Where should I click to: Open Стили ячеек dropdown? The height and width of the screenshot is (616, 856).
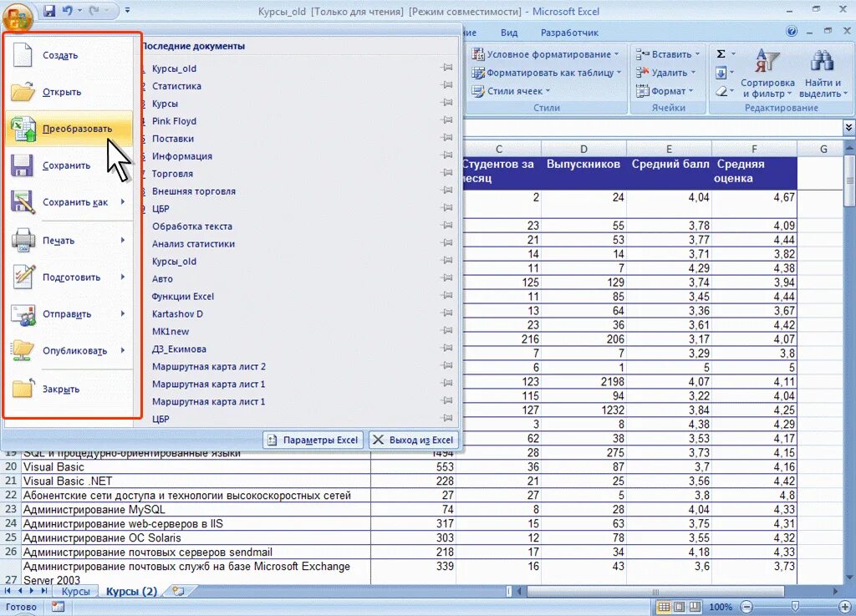[x=511, y=91]
